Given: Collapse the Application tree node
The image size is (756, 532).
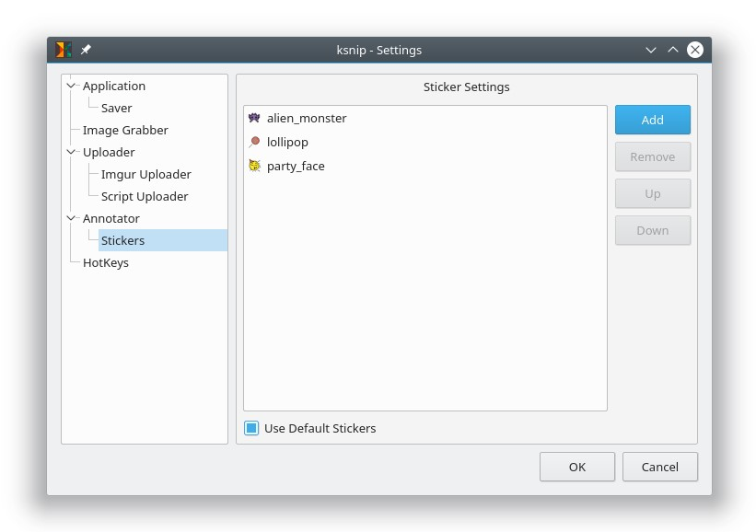Looking at the screenshot, I should coord(71,86).
